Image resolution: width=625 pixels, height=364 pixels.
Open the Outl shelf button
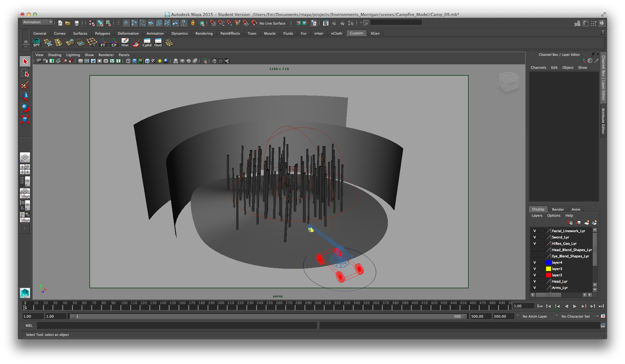click(x=158, y=43)
